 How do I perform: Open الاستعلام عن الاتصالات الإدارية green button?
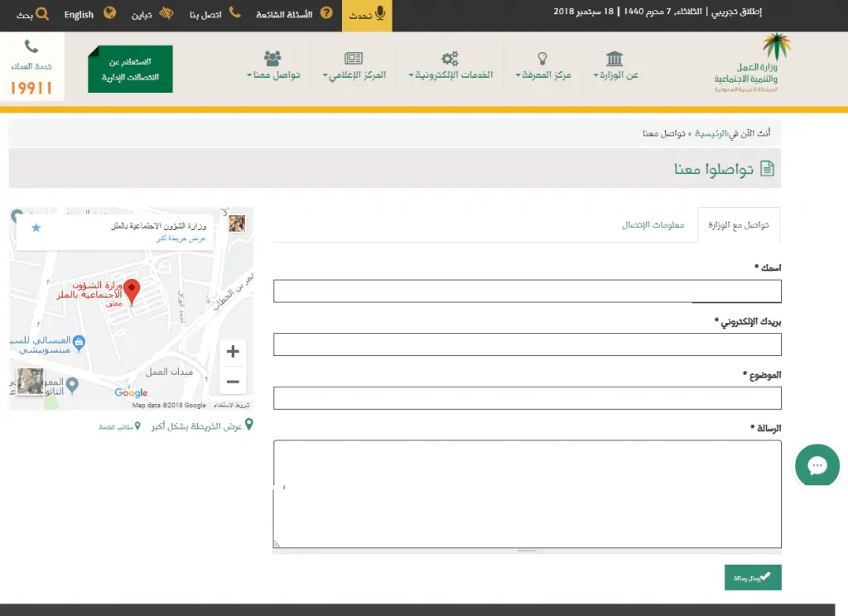(130, 70)
